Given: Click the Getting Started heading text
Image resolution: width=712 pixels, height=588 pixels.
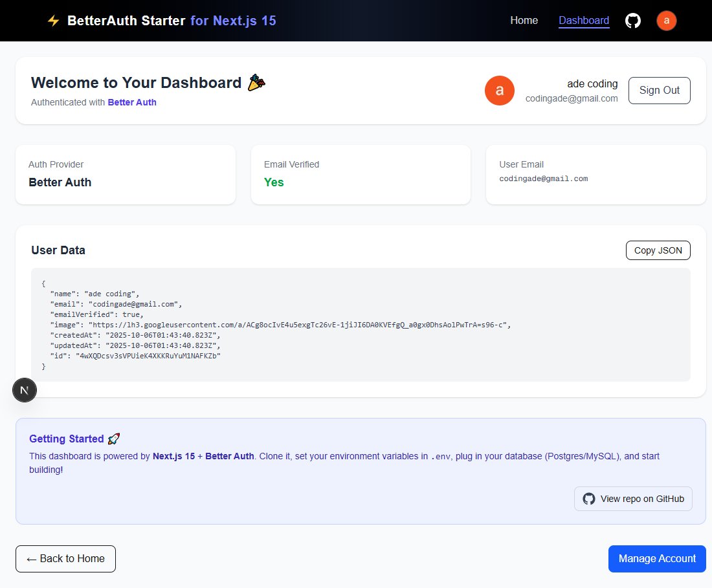Looking at the screenshot, I should pyautogui.click(x=66, y=439).
